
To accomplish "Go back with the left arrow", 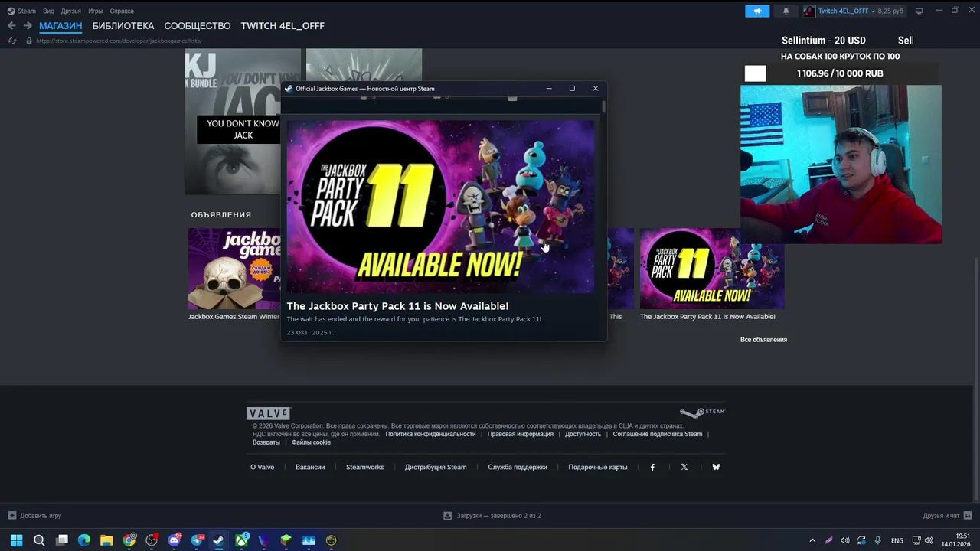I will coord(11,25).
